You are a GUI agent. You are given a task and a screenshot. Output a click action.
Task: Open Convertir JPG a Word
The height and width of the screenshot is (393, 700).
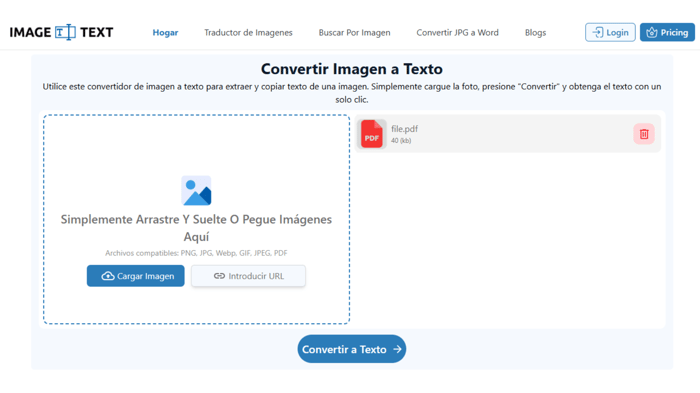[458, 33]
